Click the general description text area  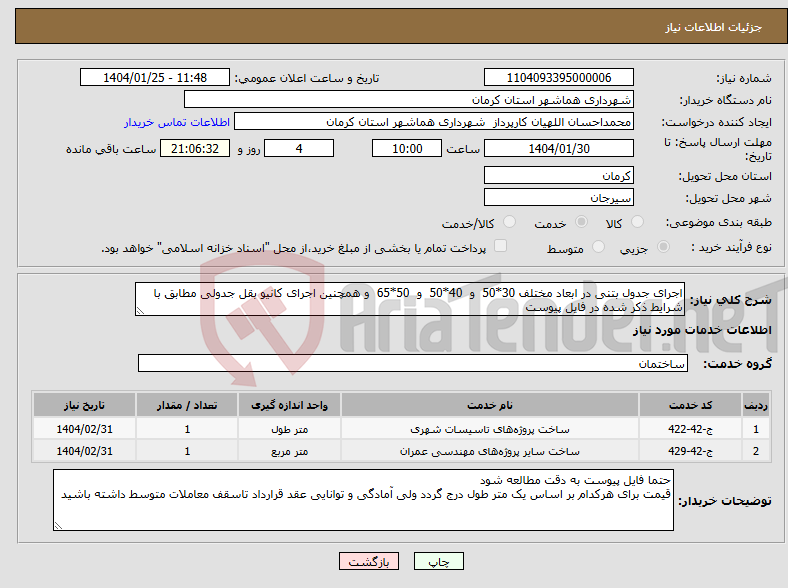coord(410,299)
